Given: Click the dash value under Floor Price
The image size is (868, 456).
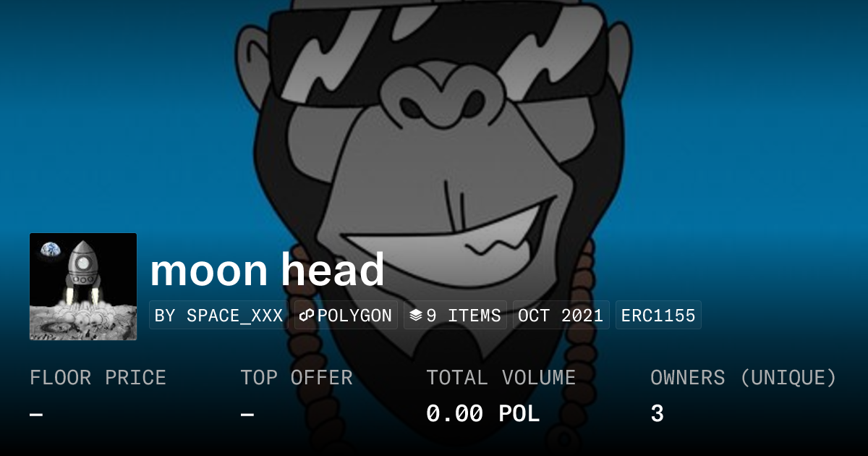Looking at the screenshot, I should click(x=36, y=415).
